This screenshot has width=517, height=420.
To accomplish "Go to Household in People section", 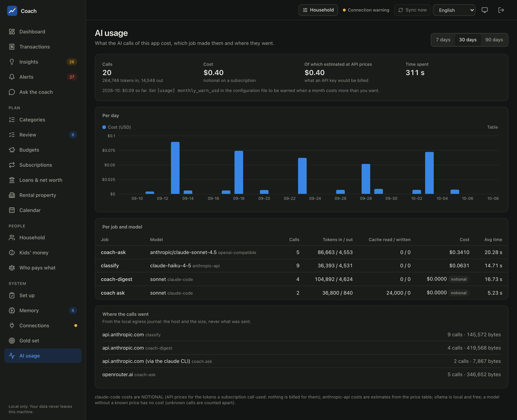I will point(43,238).
